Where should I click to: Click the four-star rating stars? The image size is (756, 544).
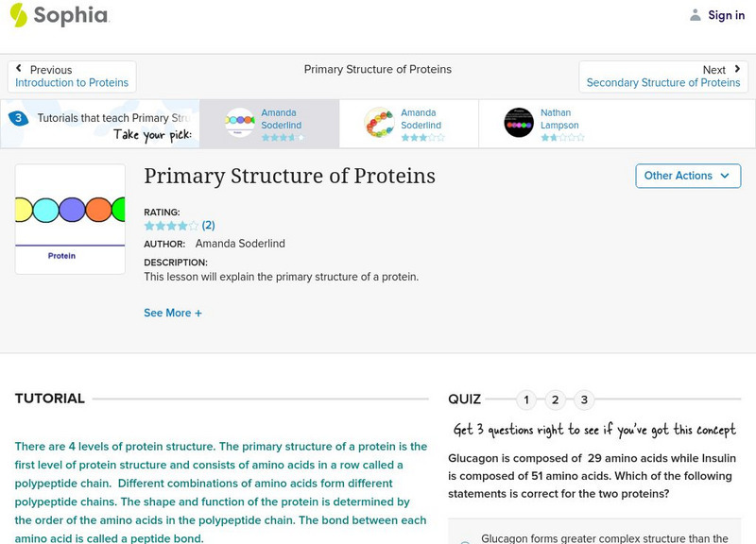point(171,226)
